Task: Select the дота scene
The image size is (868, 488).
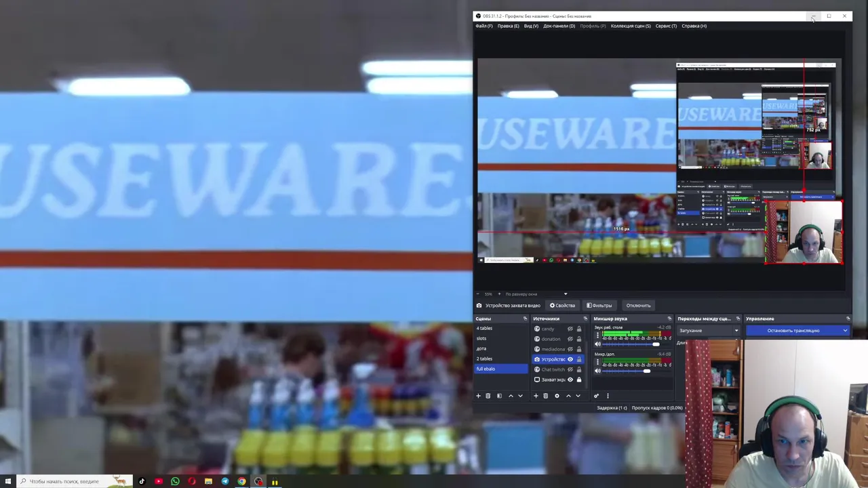Action: point(501,349)
